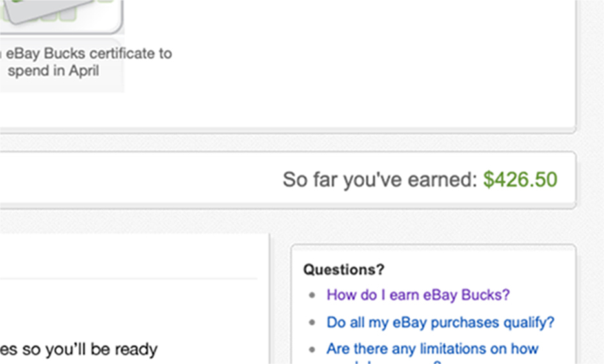Click bullet beside "How do I earn eBay Bucks?"
Viewport: 604px width, 364px height.
click(x=312, y=296)
